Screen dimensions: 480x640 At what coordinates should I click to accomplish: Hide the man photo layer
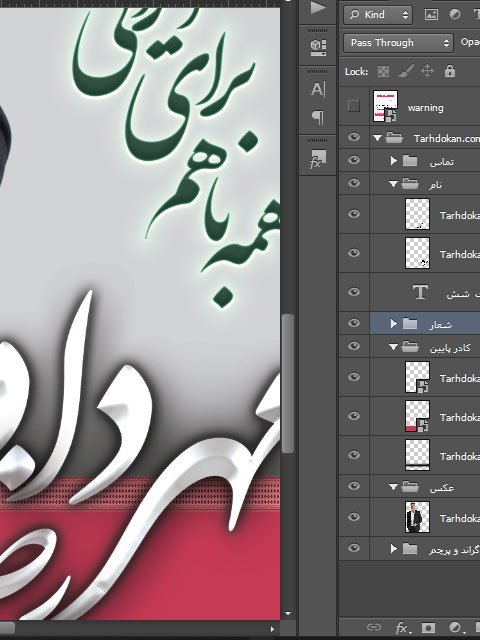pos(354,517)
